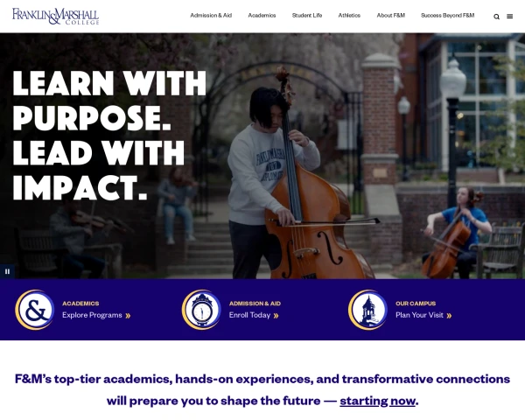Click the double chevron beside Explore Programs

pyautogui.click(x=128, y=316)
